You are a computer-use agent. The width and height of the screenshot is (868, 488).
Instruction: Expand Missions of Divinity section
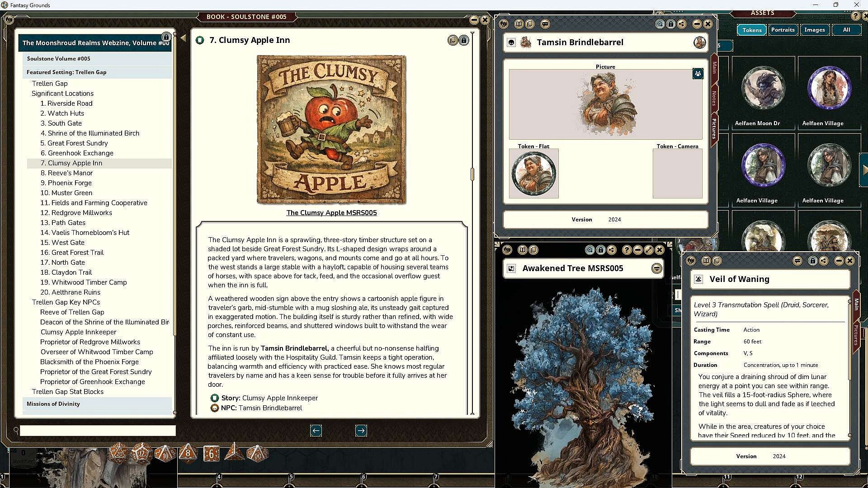pos(97,404)
